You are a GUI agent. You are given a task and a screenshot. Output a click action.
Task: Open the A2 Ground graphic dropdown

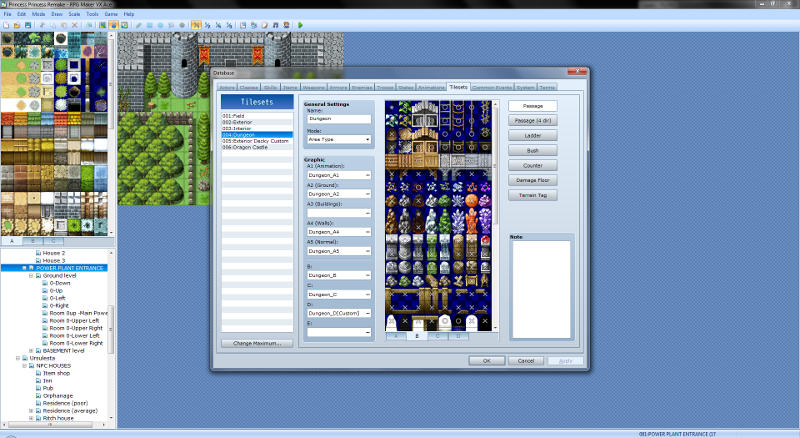(x=339, y=194)
